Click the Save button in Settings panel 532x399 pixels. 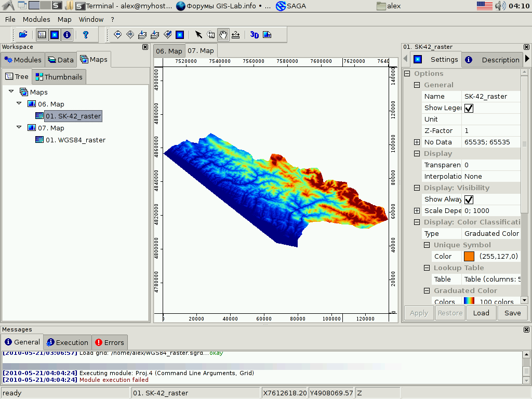tap(512, 313)
